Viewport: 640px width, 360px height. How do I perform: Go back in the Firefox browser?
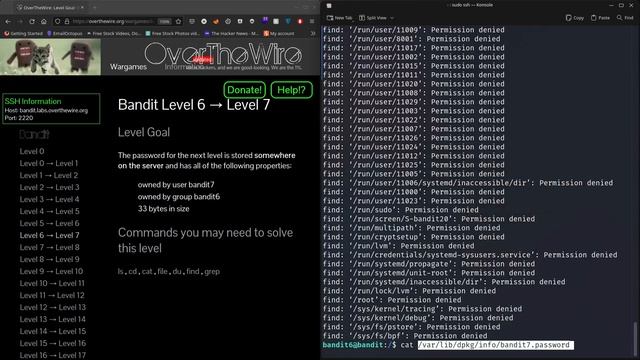[8, 21]
